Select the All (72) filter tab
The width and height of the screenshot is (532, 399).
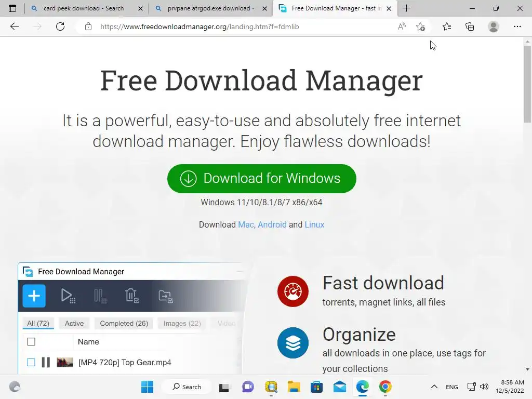click(38, 323)
